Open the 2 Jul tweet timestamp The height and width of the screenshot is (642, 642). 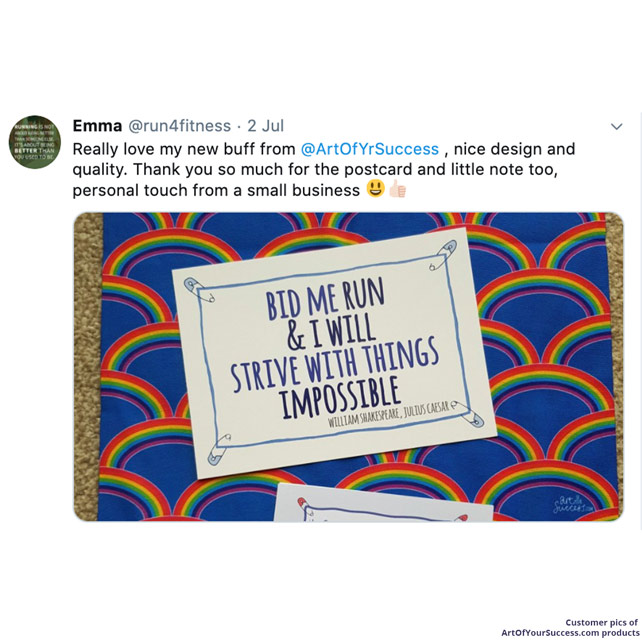[265, 126]
